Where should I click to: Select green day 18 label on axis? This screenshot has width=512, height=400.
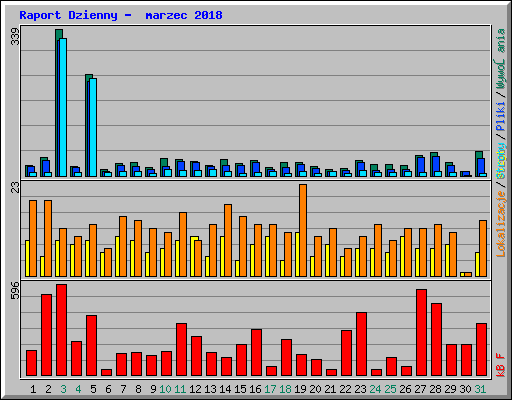coord(285,389)
